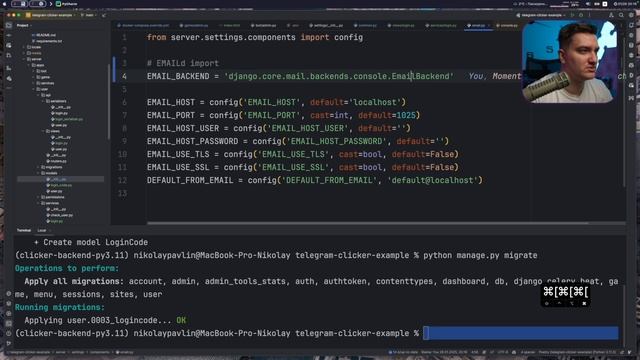Click the highlighted terminal prompt input
This screenshot has width=640, height=360.
[x=521, y=333]
